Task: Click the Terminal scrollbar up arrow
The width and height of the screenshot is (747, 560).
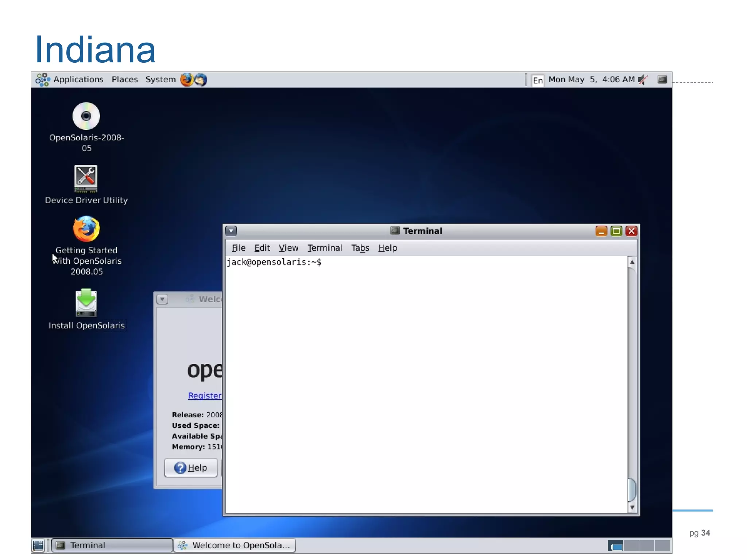Action: click(632, 262)
